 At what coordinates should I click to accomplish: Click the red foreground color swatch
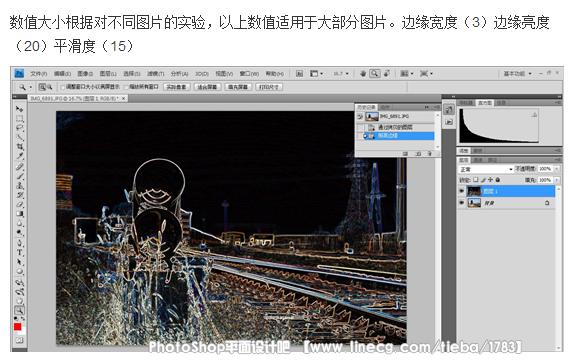pyautogui.click(x=18, y=326)
